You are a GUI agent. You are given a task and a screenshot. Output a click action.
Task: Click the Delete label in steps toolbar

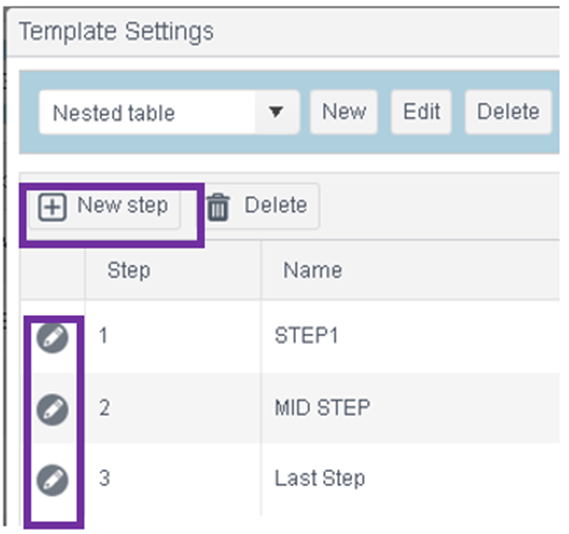[276, 205]
